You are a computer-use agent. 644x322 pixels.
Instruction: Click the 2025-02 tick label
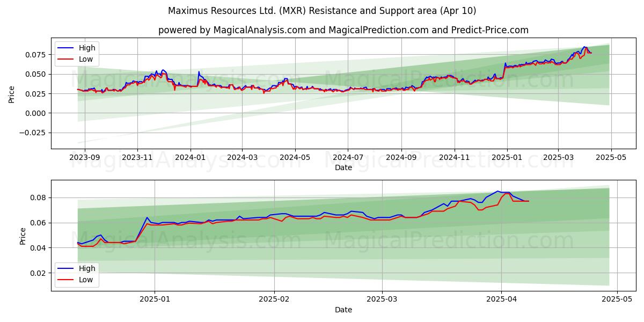coord(274,299)
